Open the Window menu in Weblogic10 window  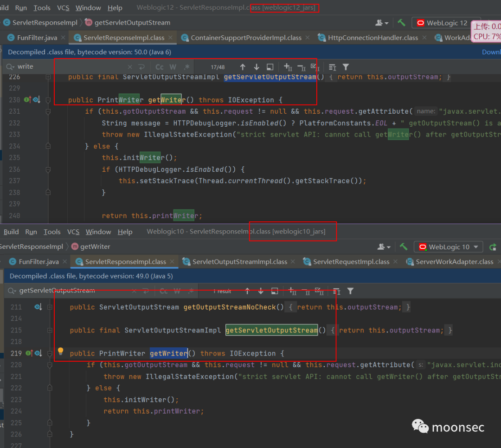(98, 232)
